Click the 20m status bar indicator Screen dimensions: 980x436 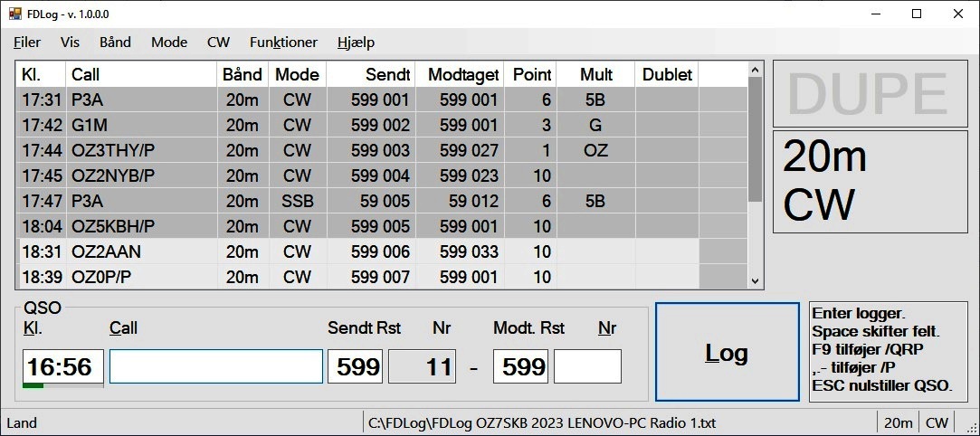coord(898,422)
